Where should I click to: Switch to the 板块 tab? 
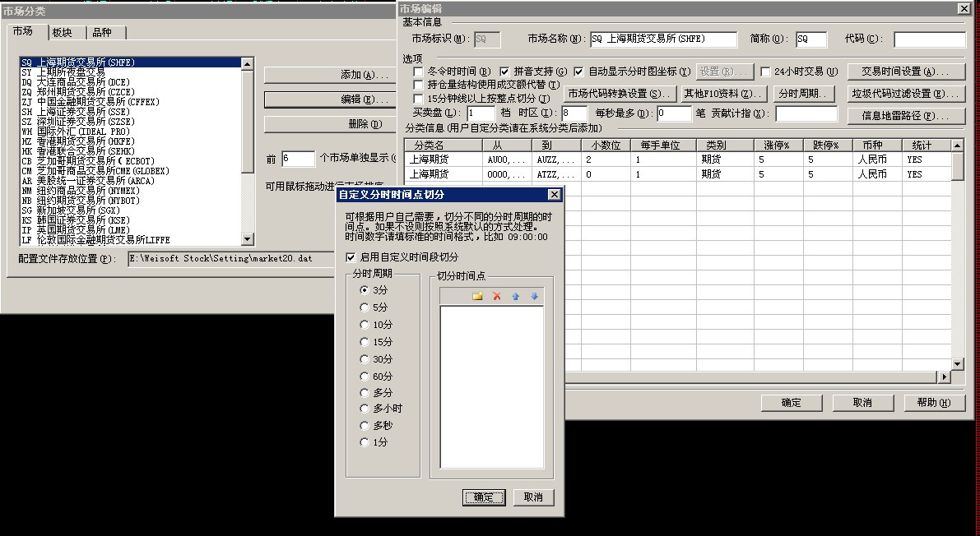click(63, 32)
